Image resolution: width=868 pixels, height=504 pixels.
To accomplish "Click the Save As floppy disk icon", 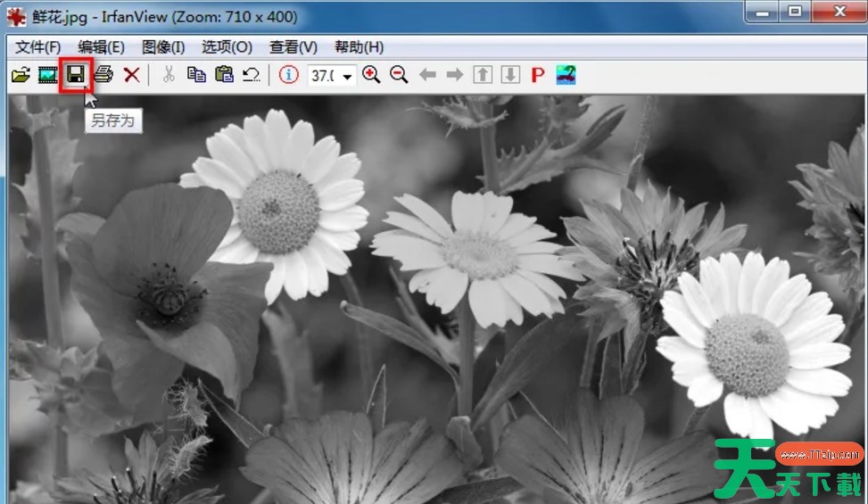I will [x=76, y=75].
